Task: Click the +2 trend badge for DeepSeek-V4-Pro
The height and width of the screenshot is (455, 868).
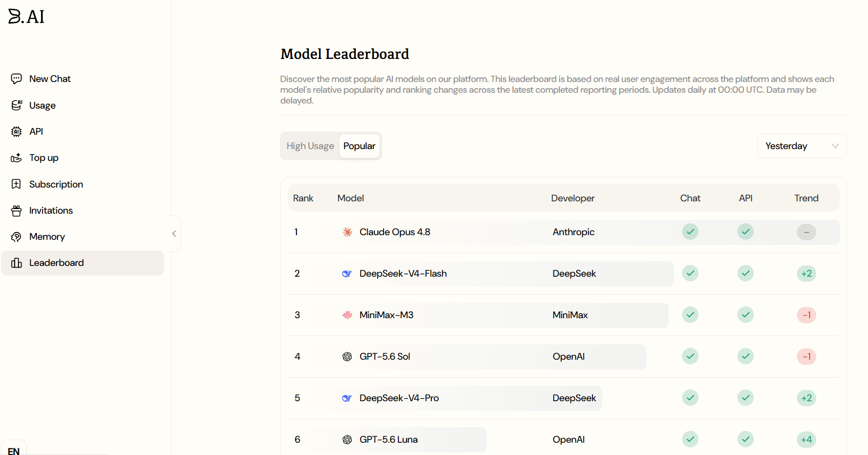Action: coord(807,398)
